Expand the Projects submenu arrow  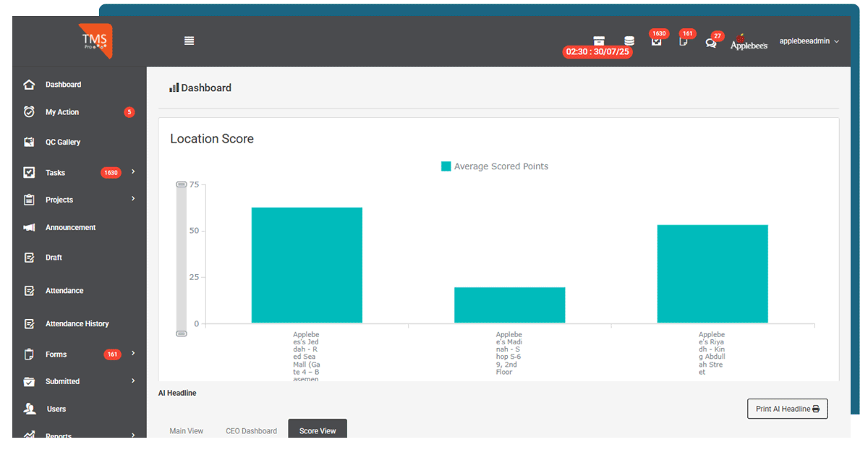(133, 199)
